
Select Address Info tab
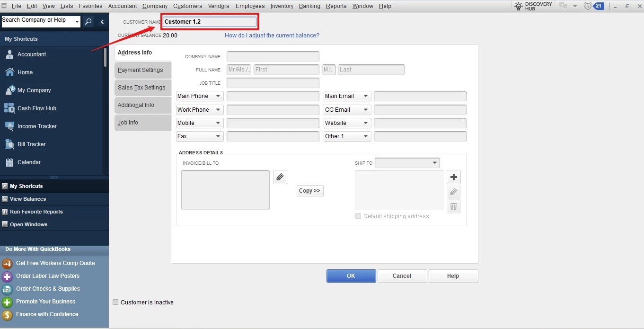click(x=143, y=52)
